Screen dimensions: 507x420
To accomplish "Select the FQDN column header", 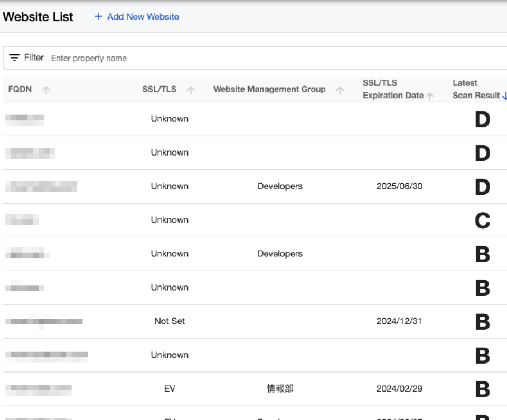I will 20,90.
